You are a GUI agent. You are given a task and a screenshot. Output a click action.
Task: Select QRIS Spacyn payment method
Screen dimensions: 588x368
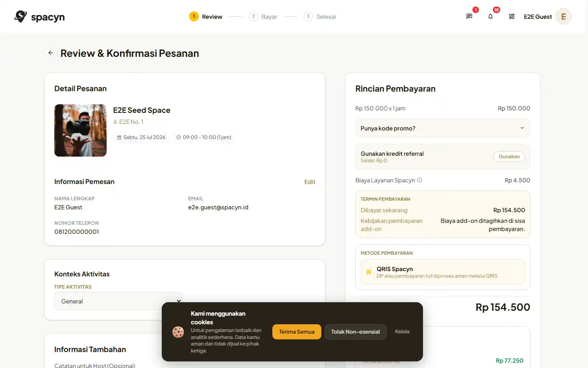443,272
